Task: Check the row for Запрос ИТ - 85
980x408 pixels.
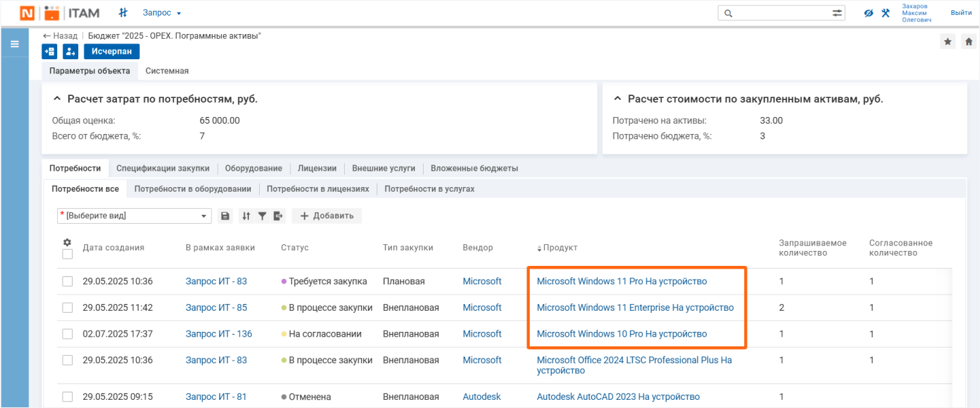Action: tap(67, 308)
